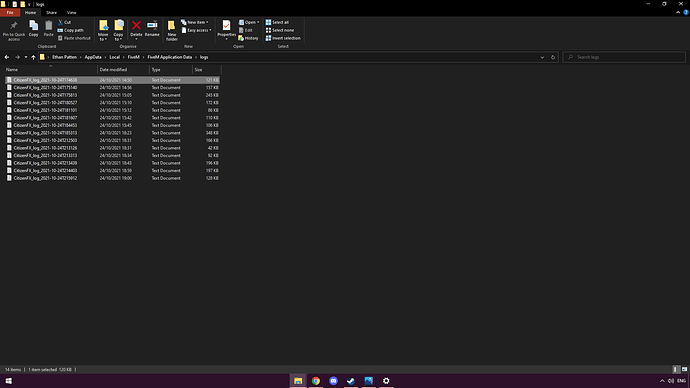Open the View ribbon tab
Viewport: 690px width, 388px height.
click(x=71, y=13)
